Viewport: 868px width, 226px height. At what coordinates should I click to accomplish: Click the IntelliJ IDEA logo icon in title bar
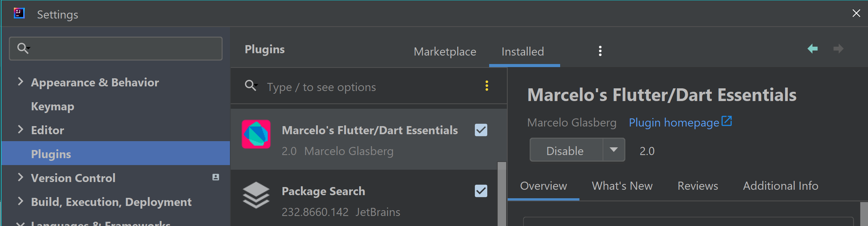[x=19, y=13]
